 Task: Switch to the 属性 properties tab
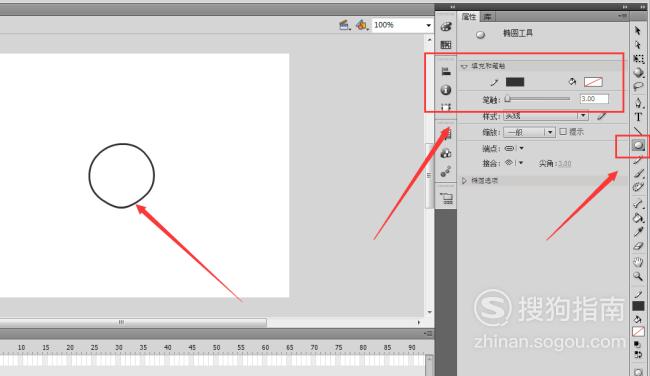(469, 17)
